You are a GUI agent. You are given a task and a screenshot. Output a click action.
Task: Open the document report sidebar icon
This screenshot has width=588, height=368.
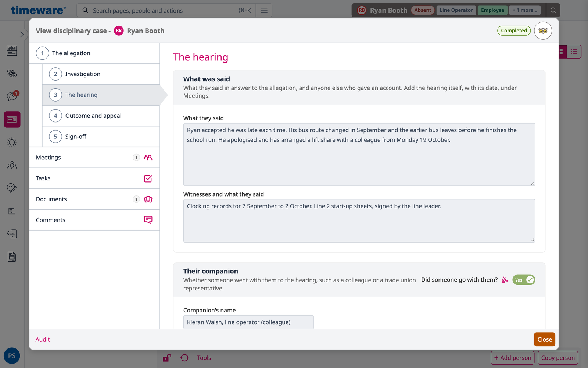12,256
